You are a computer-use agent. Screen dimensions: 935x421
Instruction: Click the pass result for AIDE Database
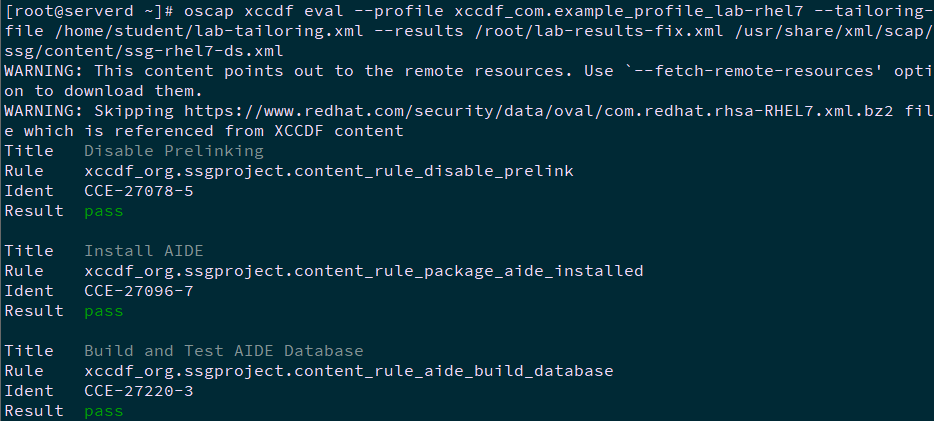coord(104,411)
